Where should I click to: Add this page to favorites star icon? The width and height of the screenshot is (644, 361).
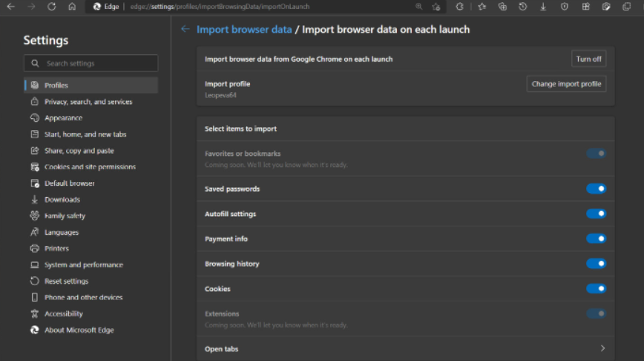coord(436,7)
